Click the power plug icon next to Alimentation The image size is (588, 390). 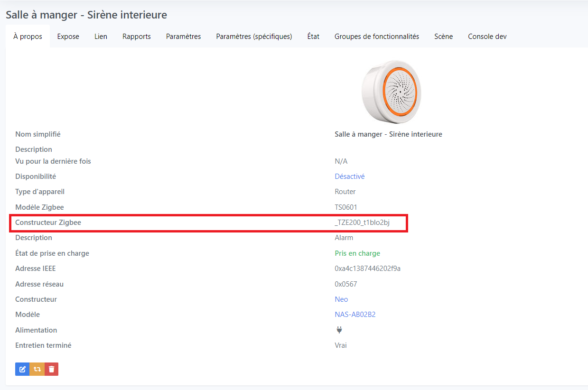pyautogui.click(x=339, y=330)
